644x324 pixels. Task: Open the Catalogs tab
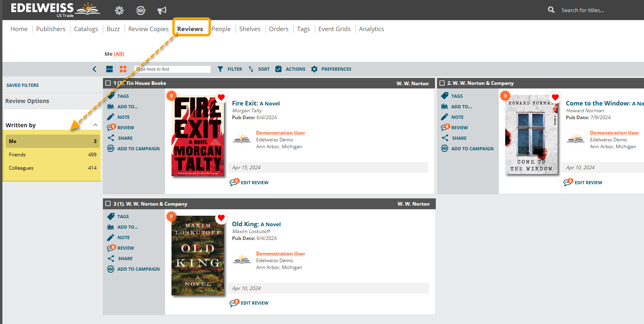click(86, 29)
